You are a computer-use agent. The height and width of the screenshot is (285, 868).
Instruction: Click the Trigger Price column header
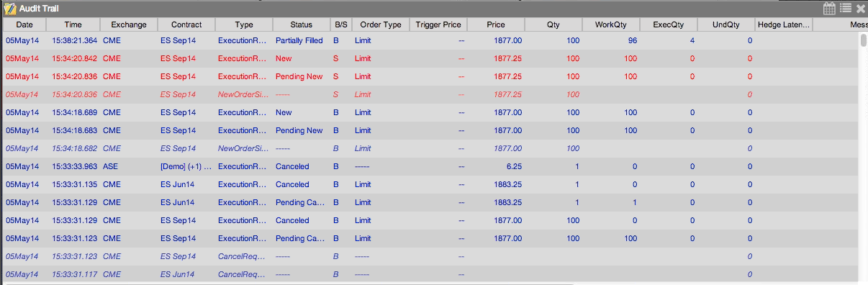pyautogui.click(x=438, y=24)
